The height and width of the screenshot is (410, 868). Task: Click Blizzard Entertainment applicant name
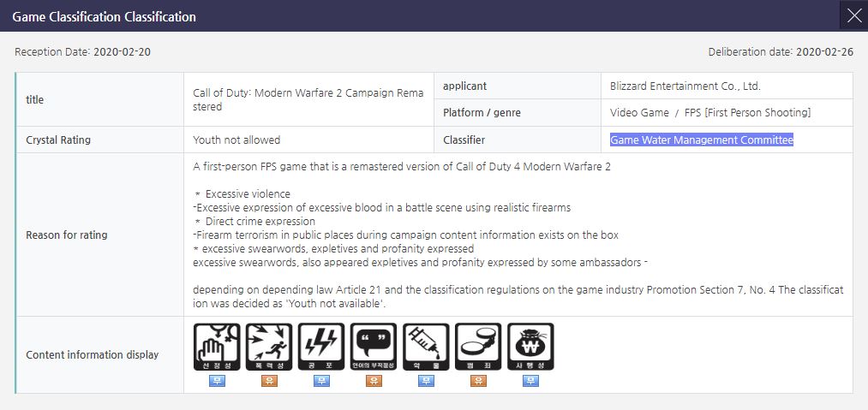click(x=685, y=86)
